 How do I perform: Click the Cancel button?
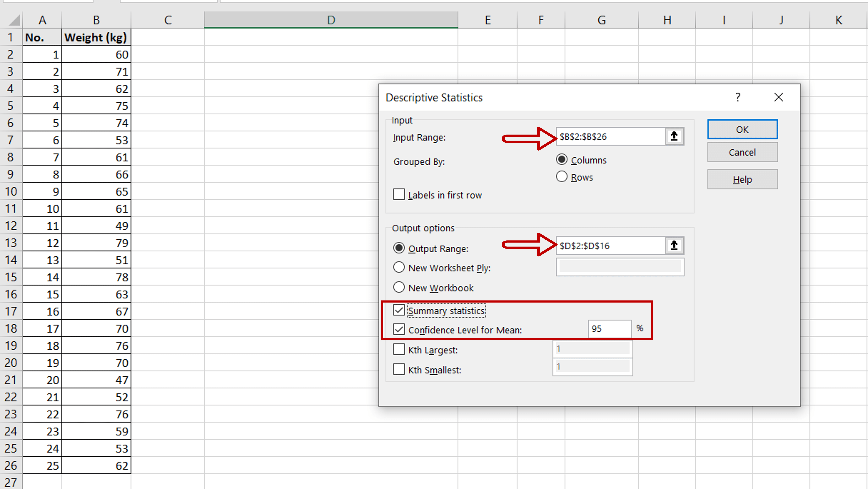(742, 152)
